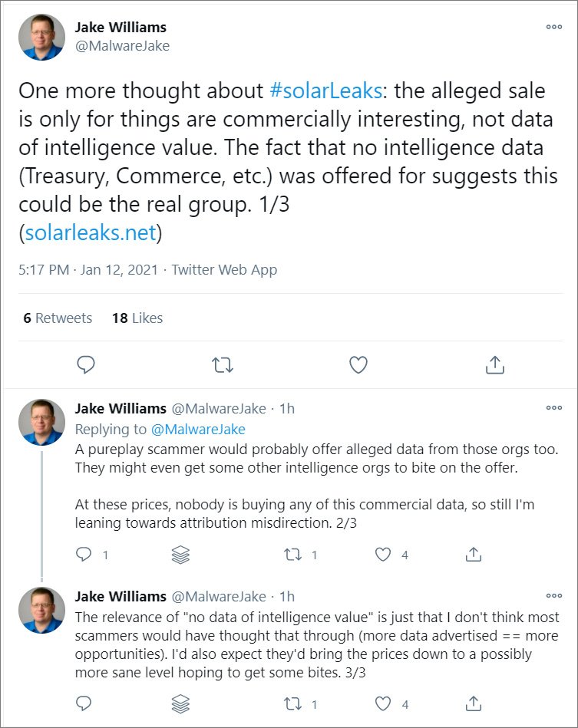
Task: Retweet the main tweet about solarLeaks
Action: pyautogui.click(x=223, y=365)
